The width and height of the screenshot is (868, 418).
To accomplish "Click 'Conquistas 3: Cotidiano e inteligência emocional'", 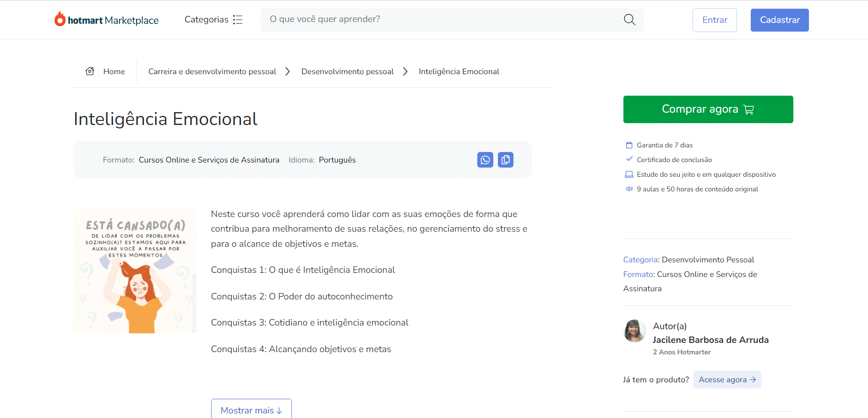I will coord(310,323).
